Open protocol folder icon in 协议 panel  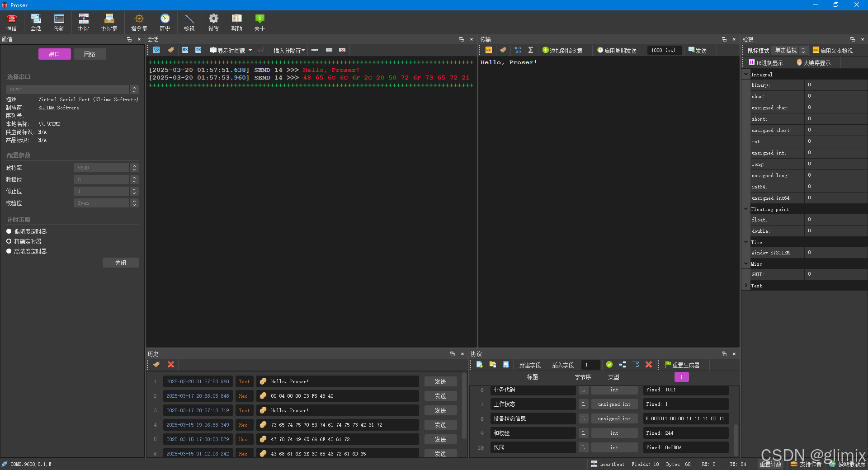point(493,365)
